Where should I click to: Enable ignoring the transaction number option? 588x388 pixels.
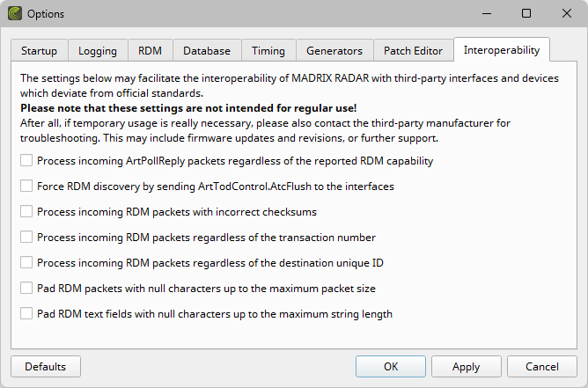(x=26, y=237)
